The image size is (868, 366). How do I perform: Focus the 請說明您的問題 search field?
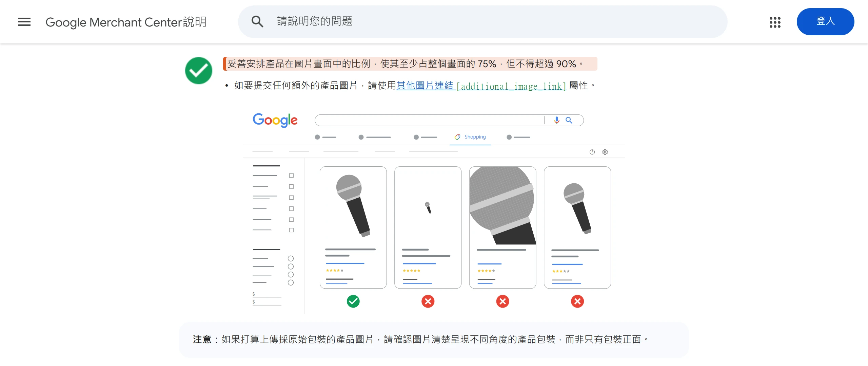pyautogui.click(x=482, y=22)
